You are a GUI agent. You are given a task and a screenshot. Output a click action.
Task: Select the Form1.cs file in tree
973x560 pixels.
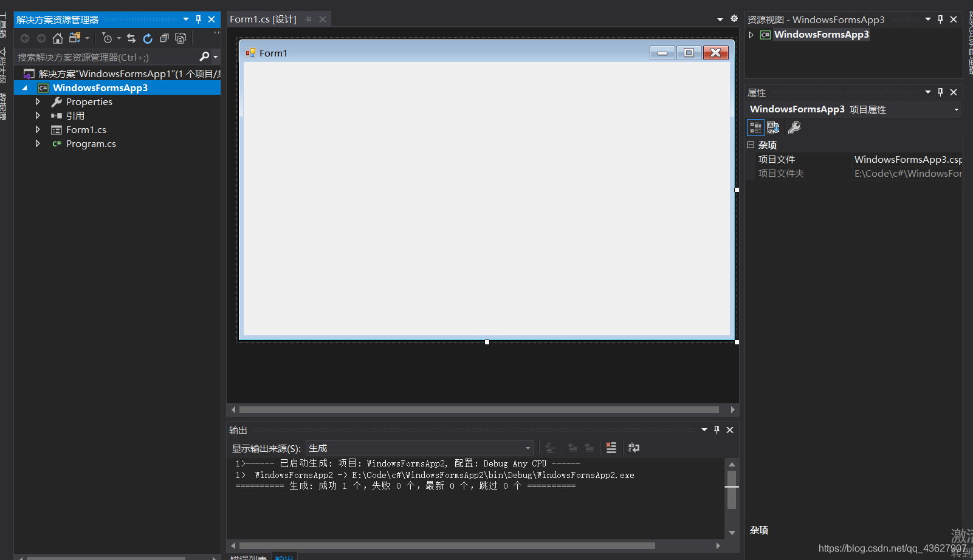pyautogui.click(x=79, y=129)
